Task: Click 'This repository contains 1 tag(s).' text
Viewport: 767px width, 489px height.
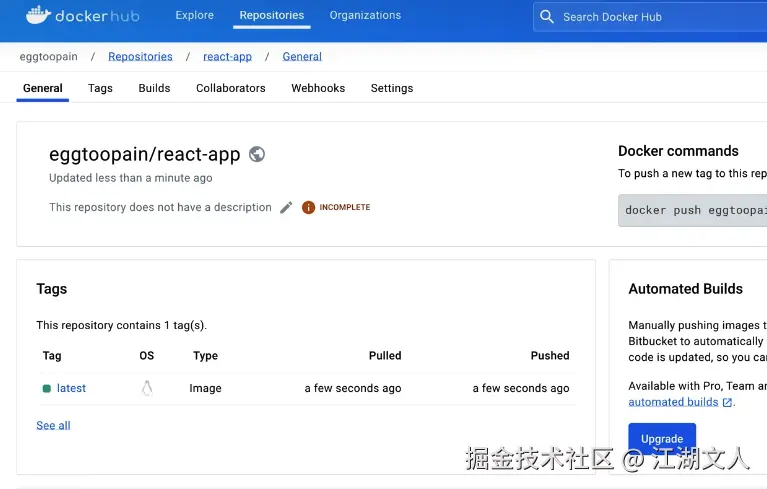Action: (x=121, y=325)
